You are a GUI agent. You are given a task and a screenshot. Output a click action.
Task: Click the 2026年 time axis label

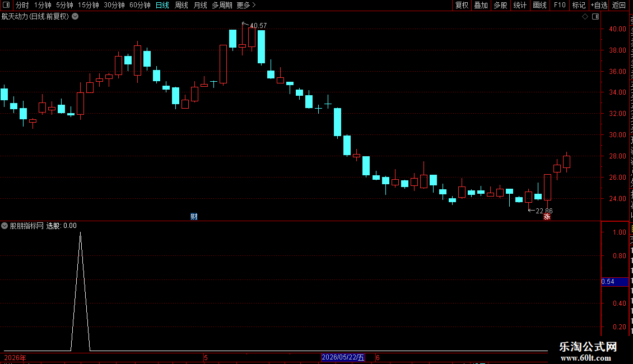coord(15,358)
